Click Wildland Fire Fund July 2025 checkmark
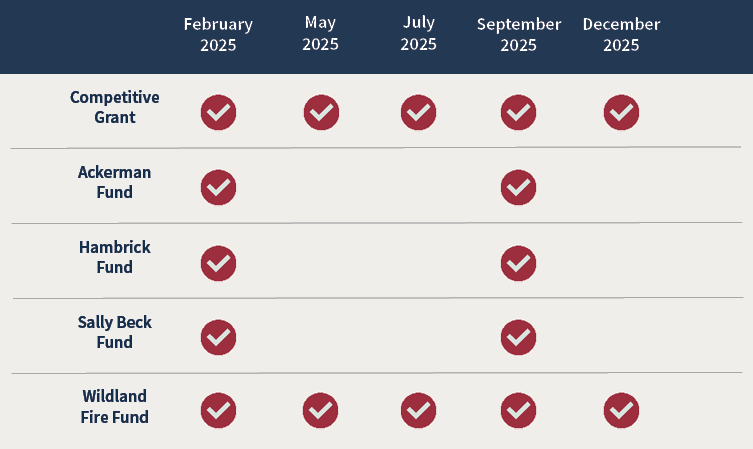The image size is (753, 449). click(x=419, y=411)
